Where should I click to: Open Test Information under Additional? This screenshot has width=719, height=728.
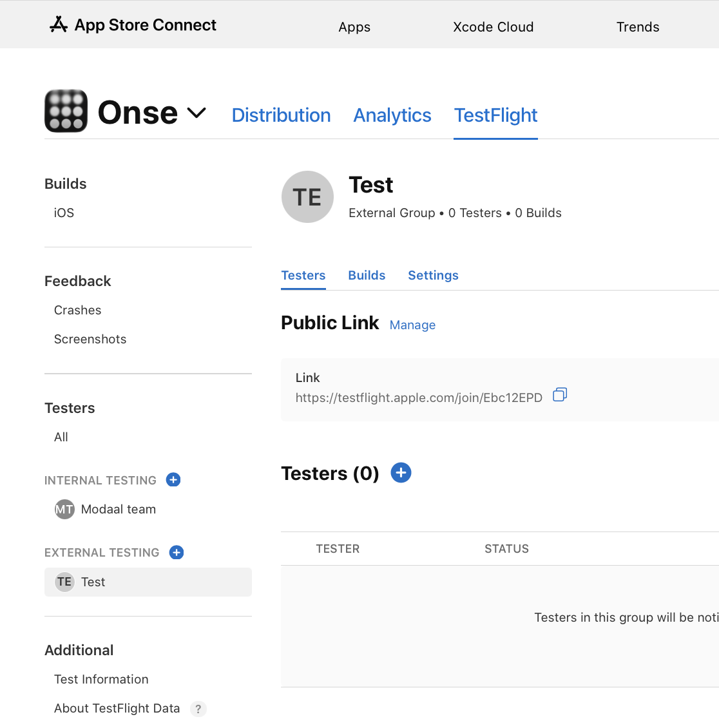point(101,679)
